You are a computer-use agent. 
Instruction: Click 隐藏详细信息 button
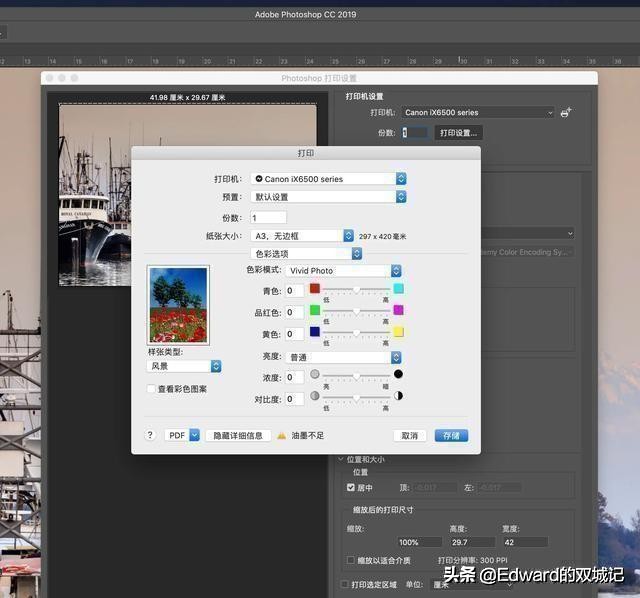click(x=238, y=436)
